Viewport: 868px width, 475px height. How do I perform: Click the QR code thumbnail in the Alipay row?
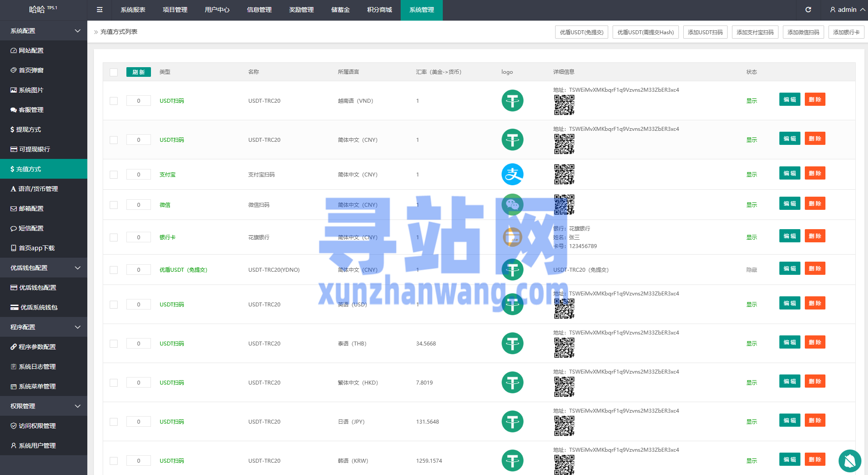point(564,174)
